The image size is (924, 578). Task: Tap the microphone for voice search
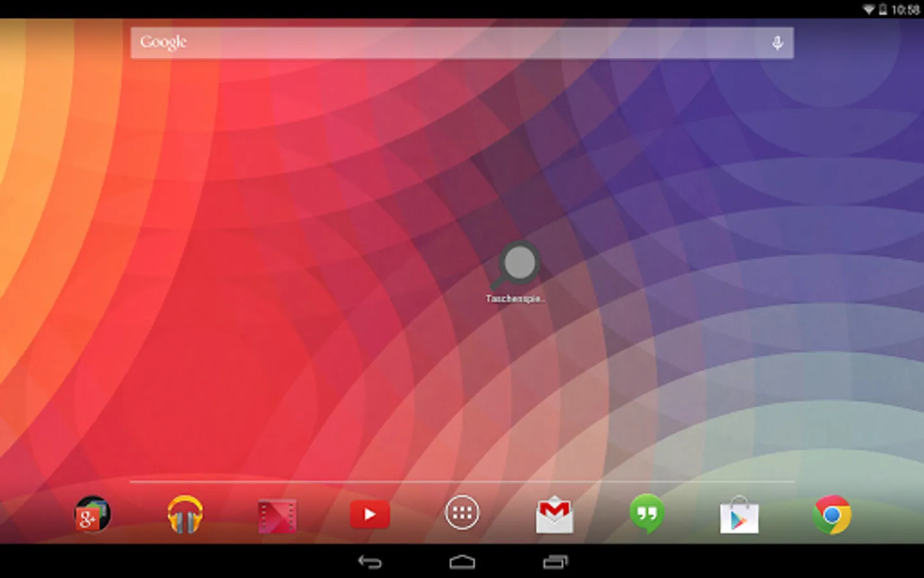tap(777, 43)
